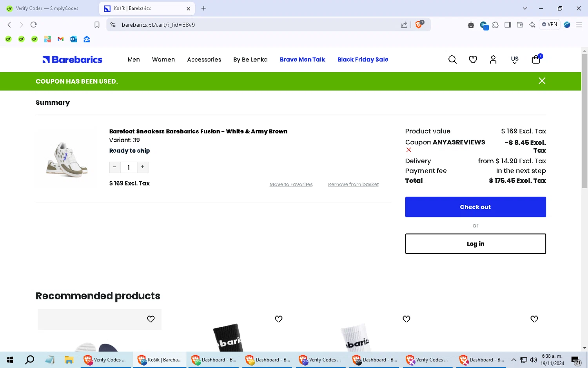This screenshot has width=588, height=368.
Task: Open the Windows Start menu
Action: click(x=10, y=360)
